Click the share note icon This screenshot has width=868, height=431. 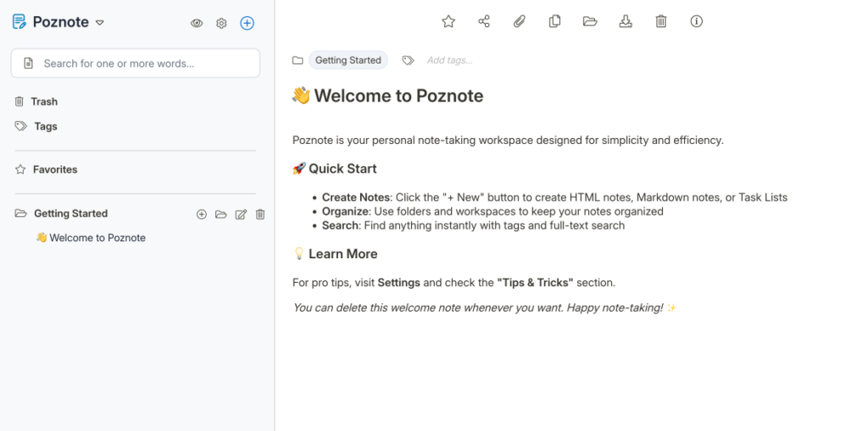click(484, 22)
